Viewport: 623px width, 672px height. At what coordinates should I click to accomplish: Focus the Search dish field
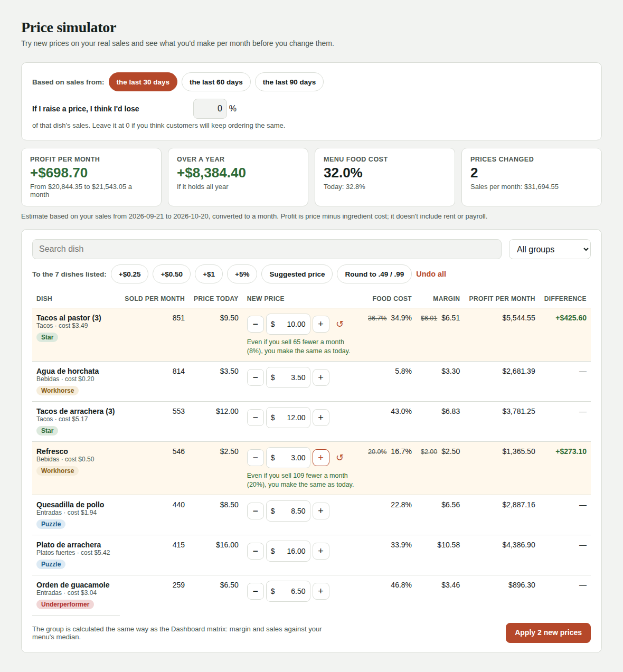point(267,249)
